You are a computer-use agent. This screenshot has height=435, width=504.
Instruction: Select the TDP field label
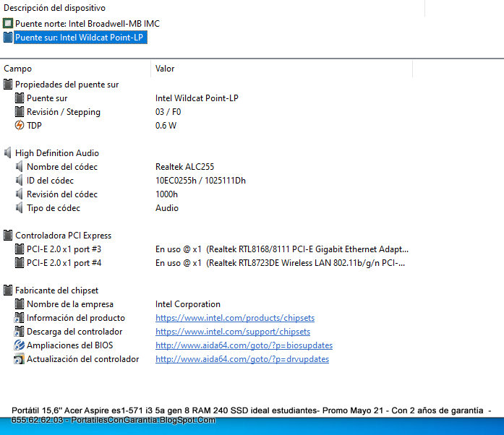(34, 126)
